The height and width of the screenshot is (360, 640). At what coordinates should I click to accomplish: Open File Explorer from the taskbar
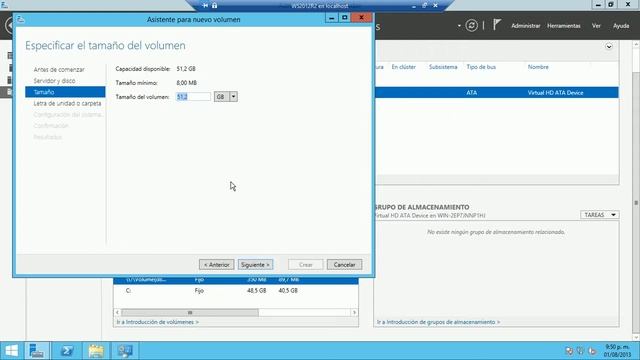(x=96, y=351)
